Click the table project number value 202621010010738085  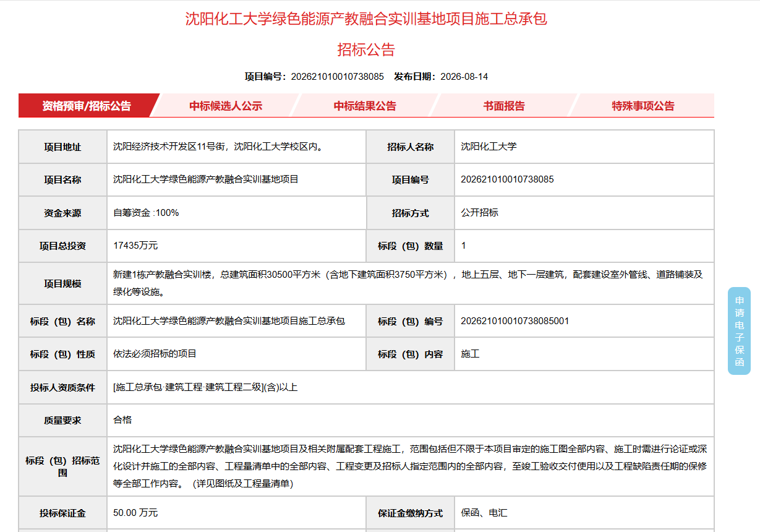[x=507, y=179]
